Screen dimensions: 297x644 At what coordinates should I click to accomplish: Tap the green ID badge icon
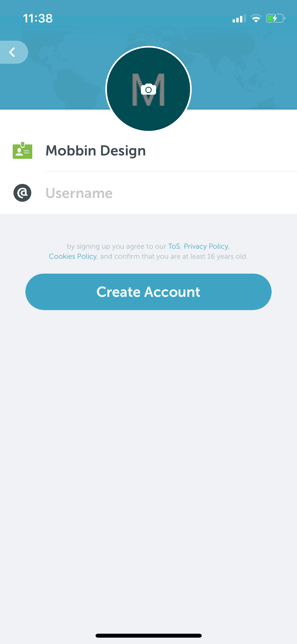[22, 150]
